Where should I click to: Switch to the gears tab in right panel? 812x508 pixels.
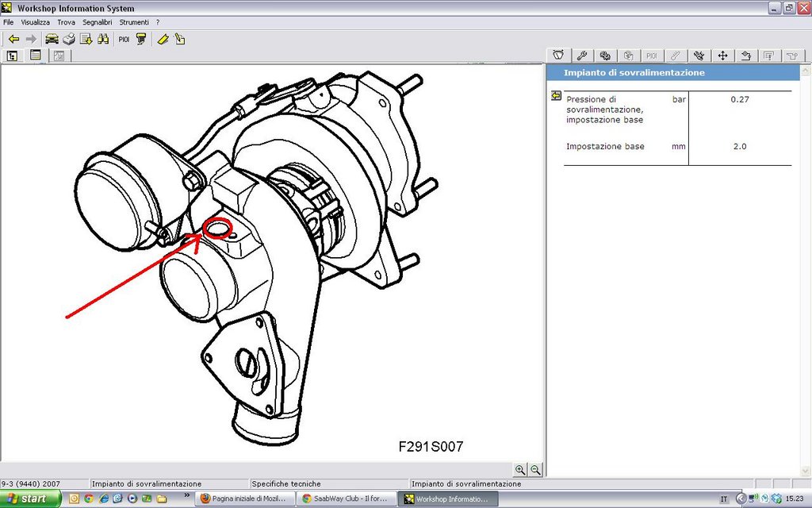pyautogui.click(x=605, y=56)
